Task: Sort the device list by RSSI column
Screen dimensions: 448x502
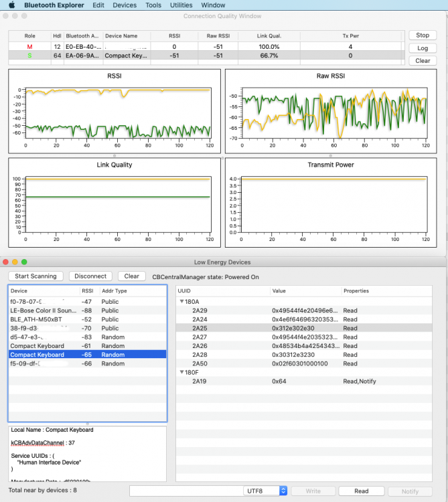Action: [88, 291]
